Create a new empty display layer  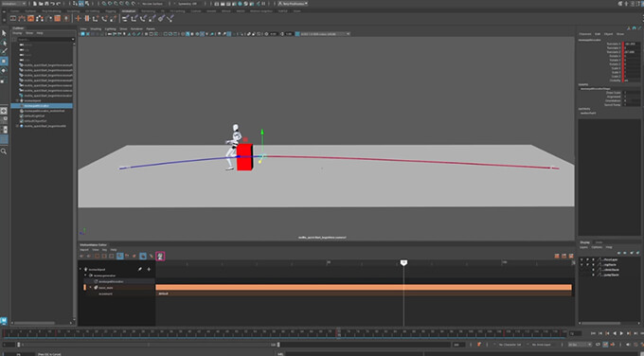coord(632,253)
